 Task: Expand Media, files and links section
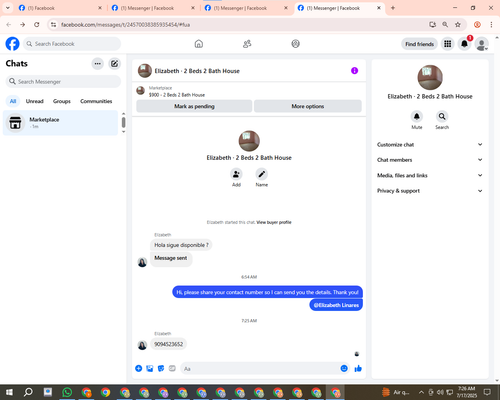click(x=430, y=175)
